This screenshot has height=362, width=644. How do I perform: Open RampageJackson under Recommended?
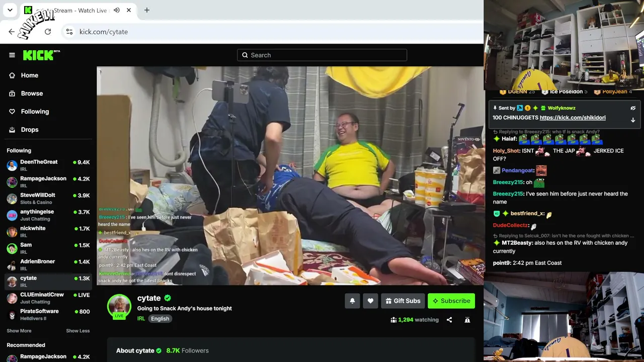pyautogui.click(x=48, y=357)
